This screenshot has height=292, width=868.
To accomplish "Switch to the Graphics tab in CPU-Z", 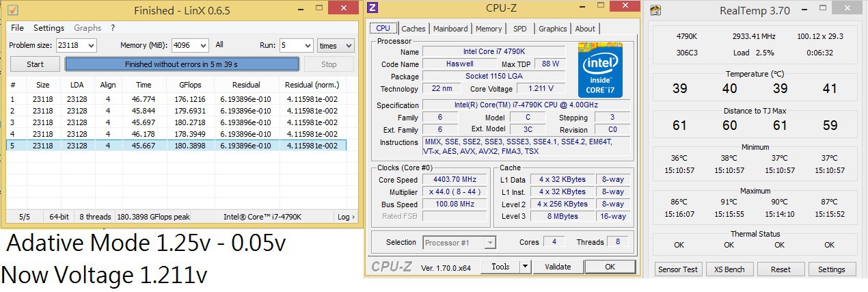I will [x=552, y=29].
